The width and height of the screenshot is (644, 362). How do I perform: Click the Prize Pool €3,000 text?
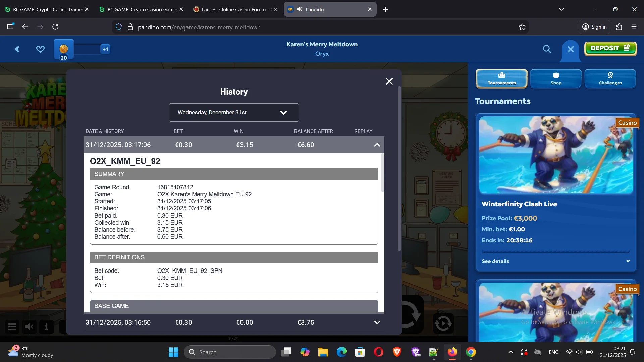point(509,218)
